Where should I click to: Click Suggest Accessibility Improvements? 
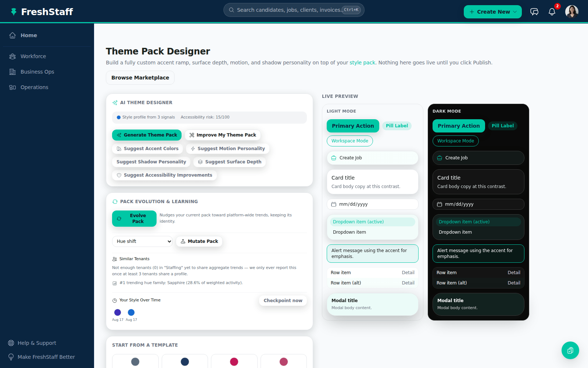tap(164, 175)
